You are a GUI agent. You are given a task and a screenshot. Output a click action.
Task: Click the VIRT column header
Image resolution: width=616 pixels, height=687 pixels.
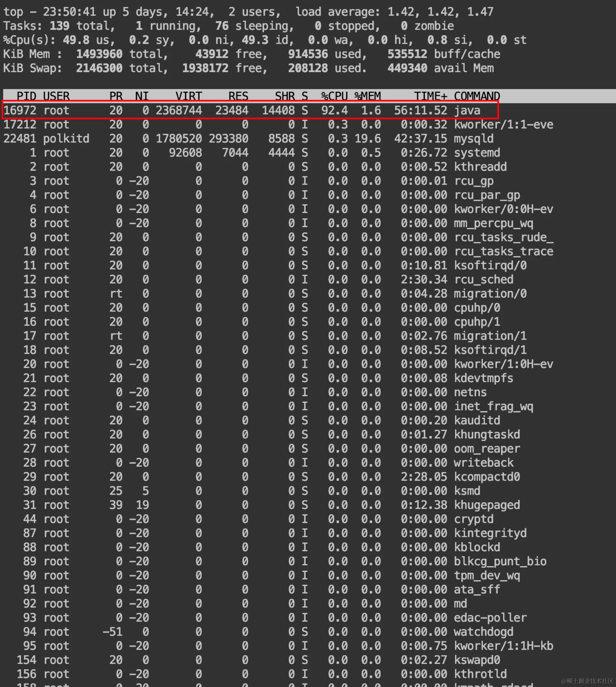(188, 96)
